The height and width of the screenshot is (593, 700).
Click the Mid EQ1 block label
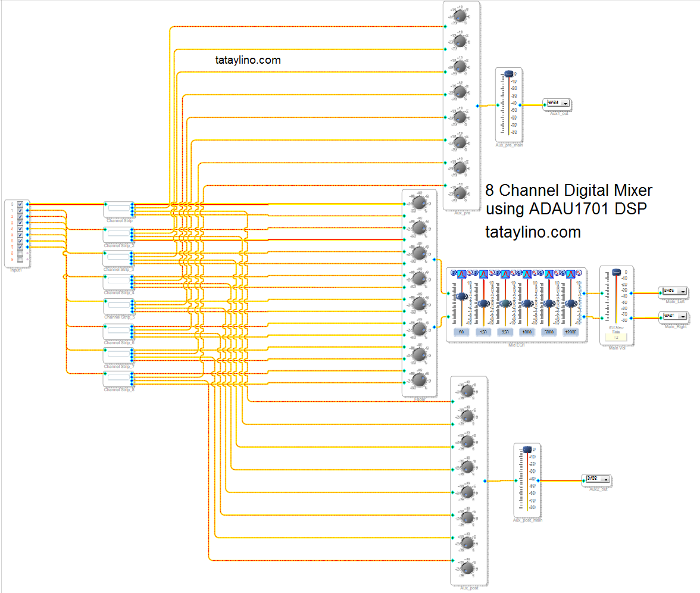point(517,345)
